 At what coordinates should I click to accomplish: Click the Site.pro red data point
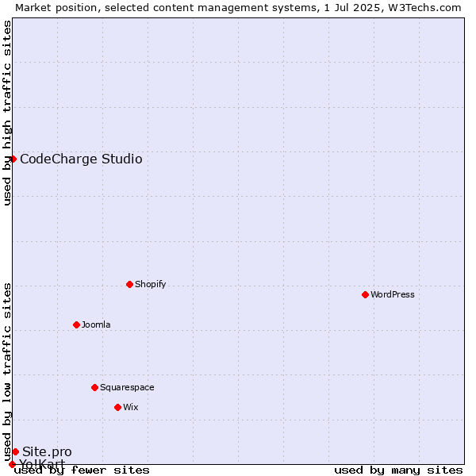(16, 451)
